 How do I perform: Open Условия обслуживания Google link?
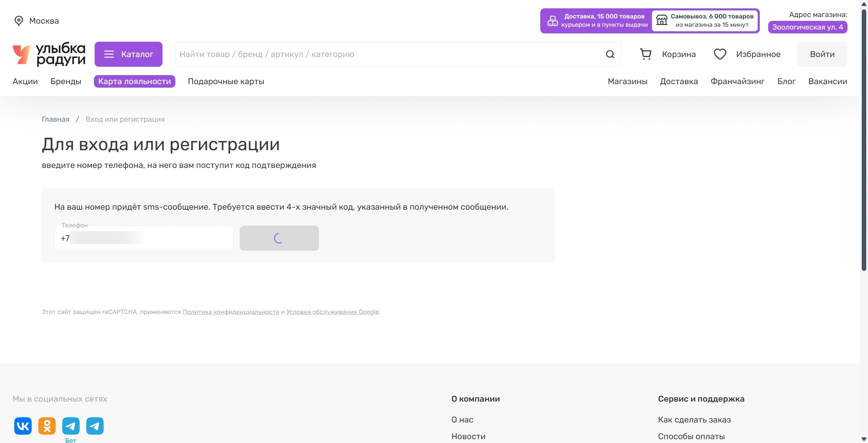[332, 312]
